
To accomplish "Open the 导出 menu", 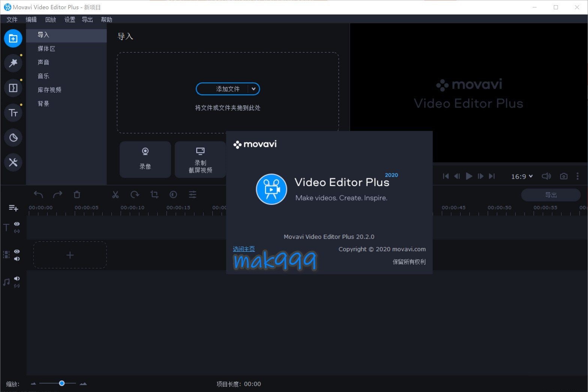I will point(87,19).
